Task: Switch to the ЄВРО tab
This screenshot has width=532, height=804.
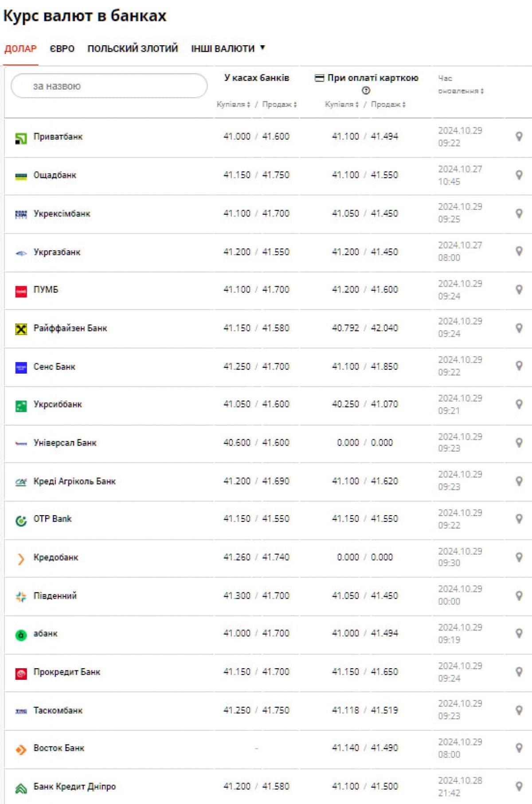Action: [62, 48]
